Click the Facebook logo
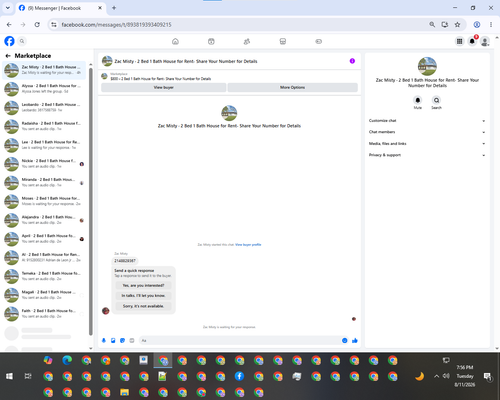The width and height of the screenshot is (500, 400). point(9,41)
